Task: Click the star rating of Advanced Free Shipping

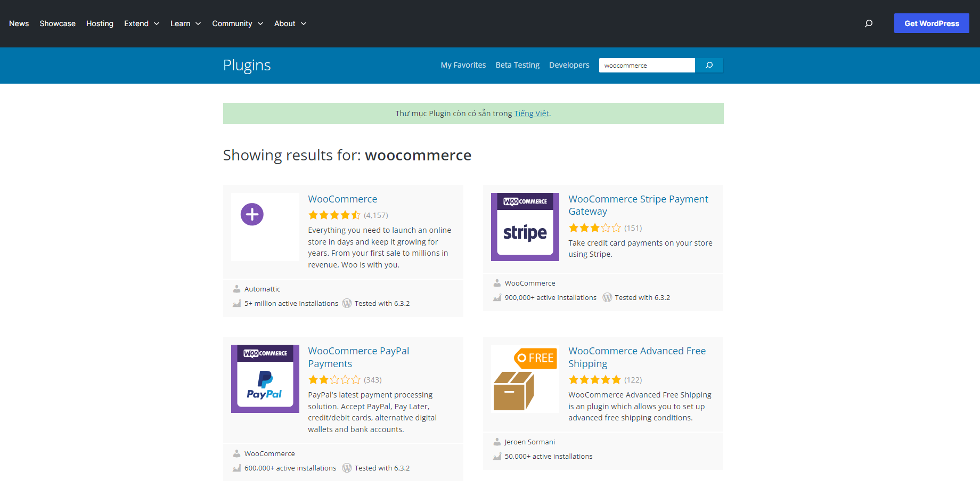Action: (595, 380)
